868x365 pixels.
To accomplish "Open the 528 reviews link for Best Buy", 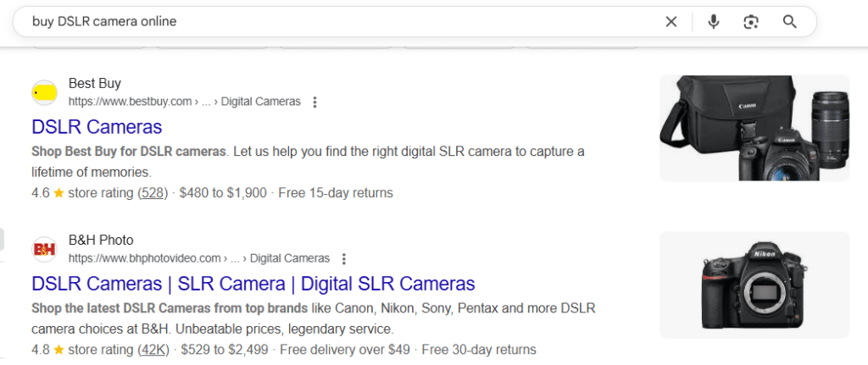I will [153, 194].
